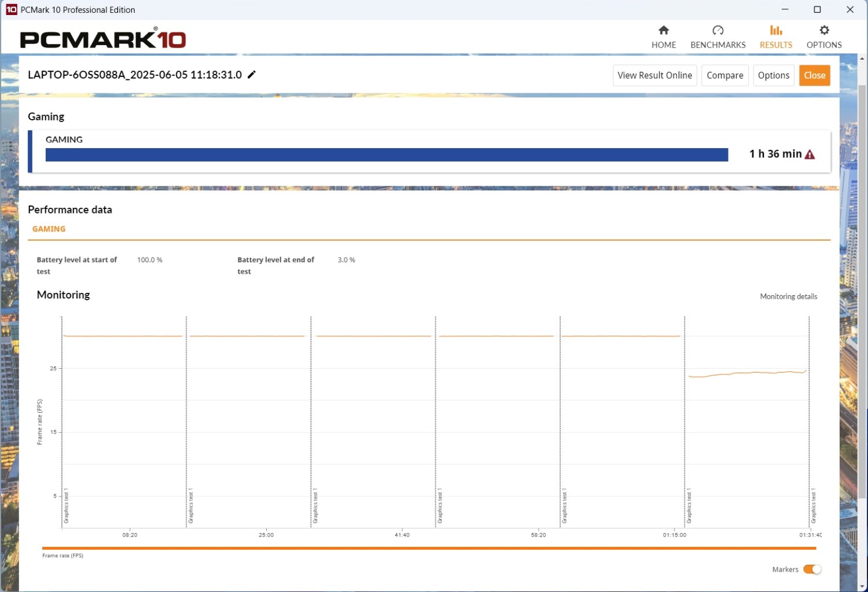Click the first Graphics test 1 marker
868x592 pixels.
pyautogui.click(x=67, y=506)
